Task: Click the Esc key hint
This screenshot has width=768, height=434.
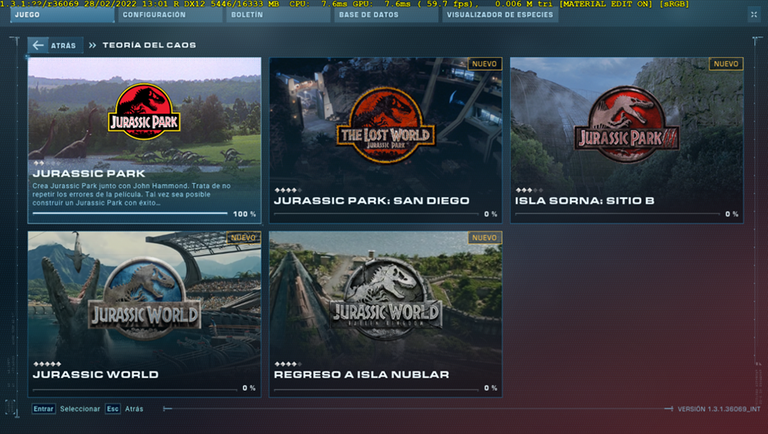Action: coord(113,409)
